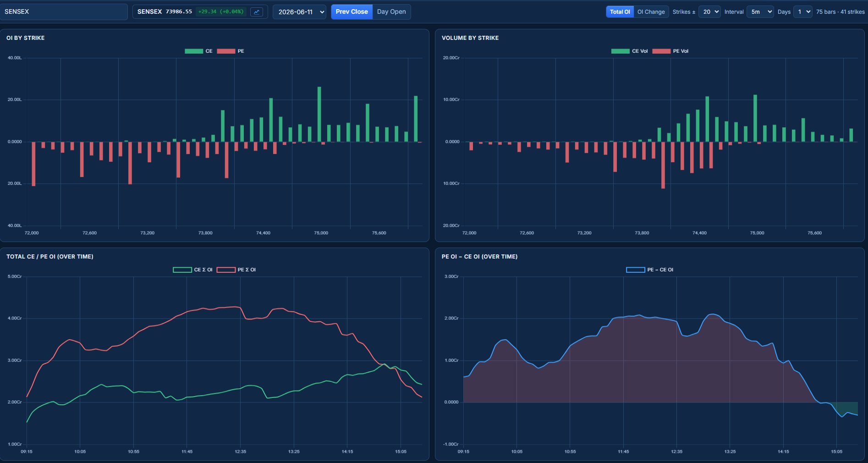The height and width of the screenshot is (463, 868).
Task: Click the Strikes ± label
Action: tap(684, 12)
